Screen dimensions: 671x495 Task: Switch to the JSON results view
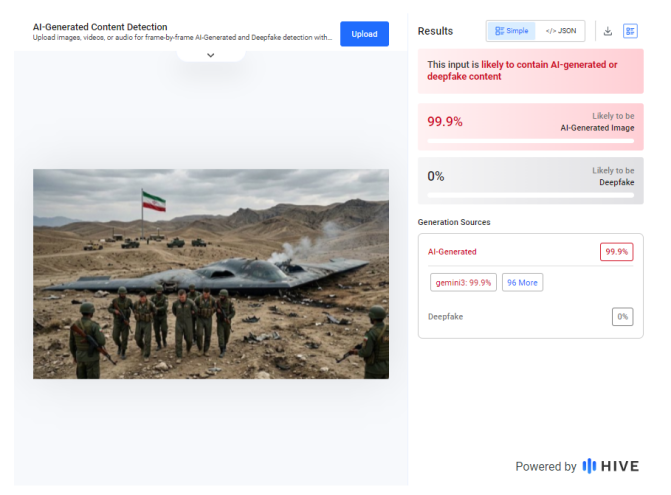(560, 31)
